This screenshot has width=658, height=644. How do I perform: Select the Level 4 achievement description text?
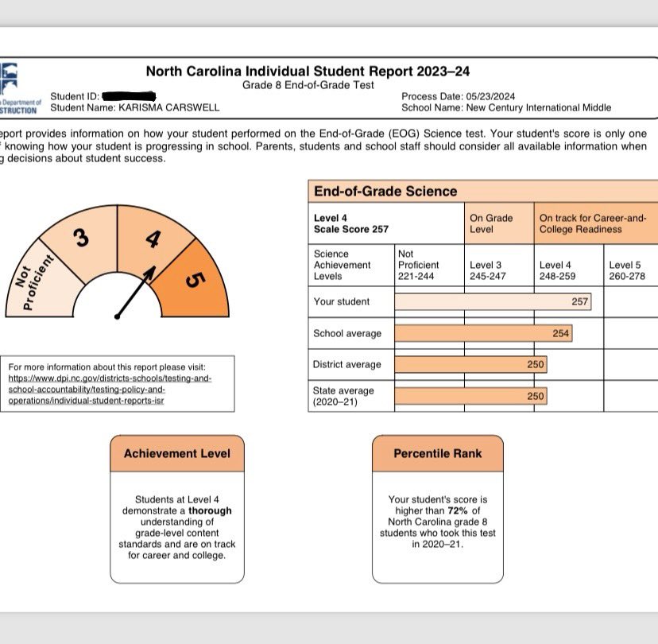177,527
